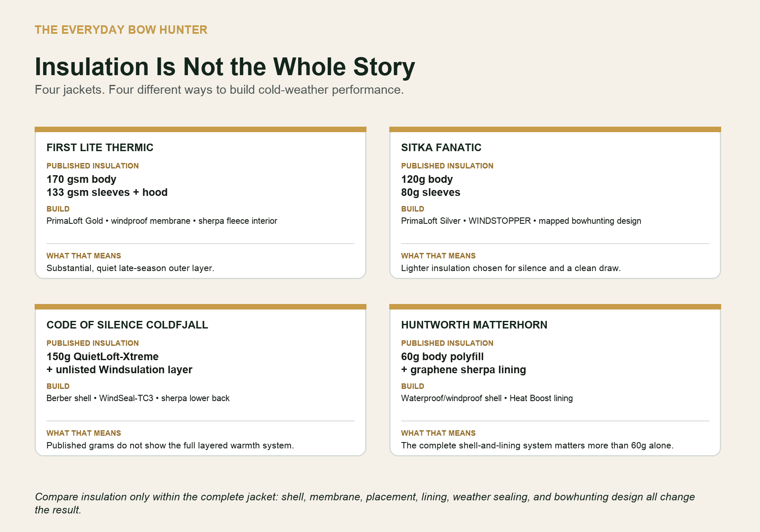Click the '150g QuietLoft-Xtreme' value

tap(103, 357)
